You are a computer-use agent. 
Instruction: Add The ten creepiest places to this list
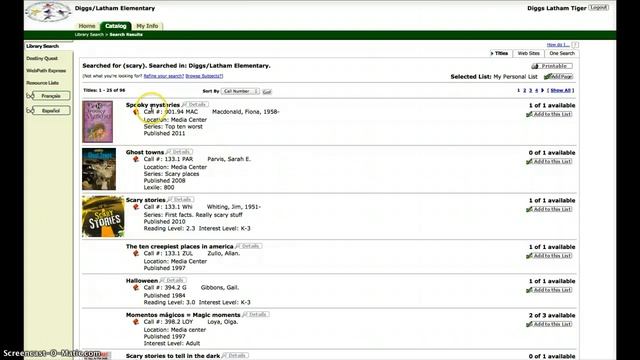(549, 256)
